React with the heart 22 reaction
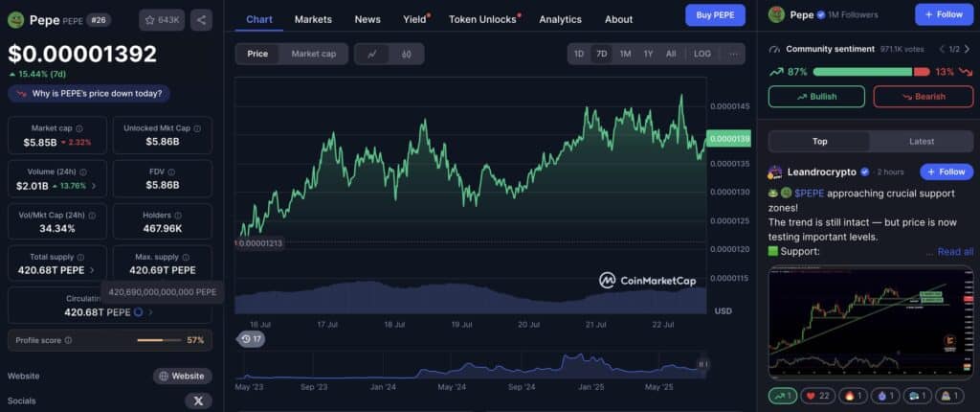Viewport: 980px width, 412px height. (x=815, y=396)
